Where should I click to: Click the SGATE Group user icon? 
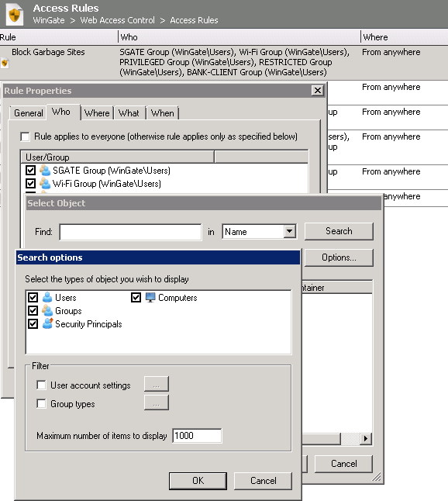tap(45, 171)
